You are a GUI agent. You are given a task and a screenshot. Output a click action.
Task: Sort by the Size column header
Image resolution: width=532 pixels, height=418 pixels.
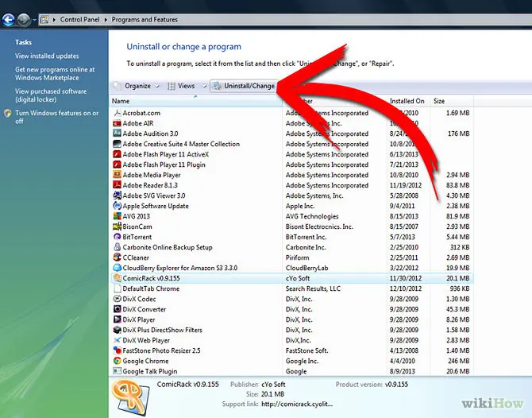pyautogui.click(x=451, y=101)
